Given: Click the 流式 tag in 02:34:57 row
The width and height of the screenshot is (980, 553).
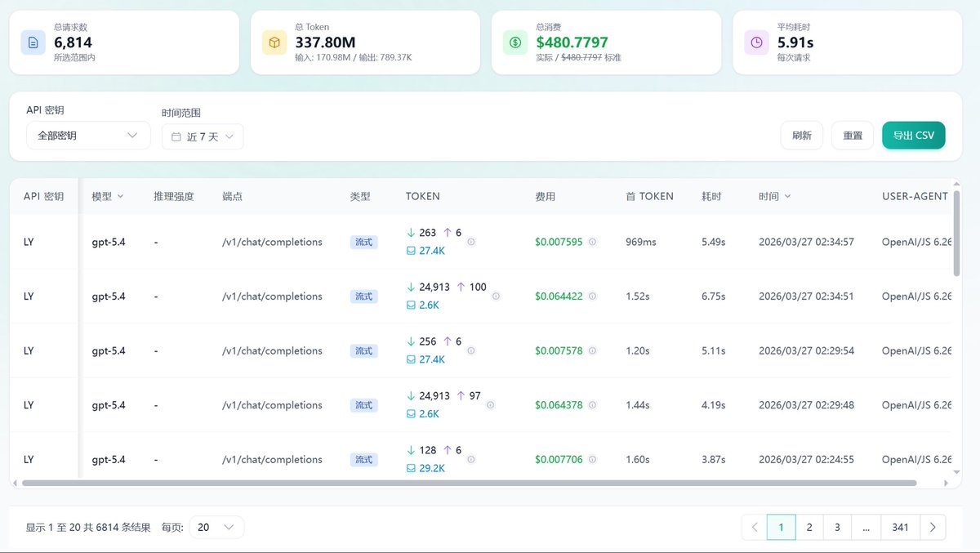Looking at the screenshot, I should 363,243.
